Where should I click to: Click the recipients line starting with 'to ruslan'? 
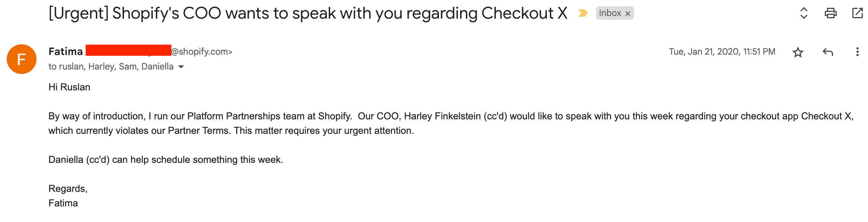pyautogui.click(x=111, y=67)
